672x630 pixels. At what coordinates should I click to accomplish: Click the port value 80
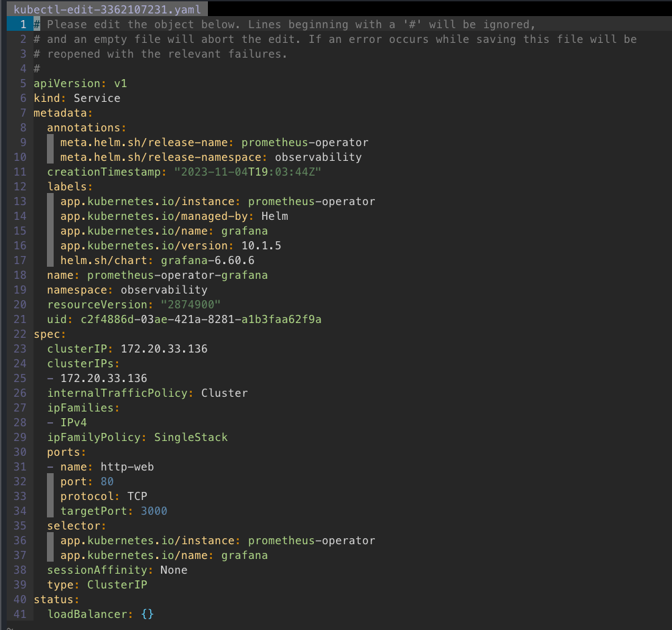107,481
